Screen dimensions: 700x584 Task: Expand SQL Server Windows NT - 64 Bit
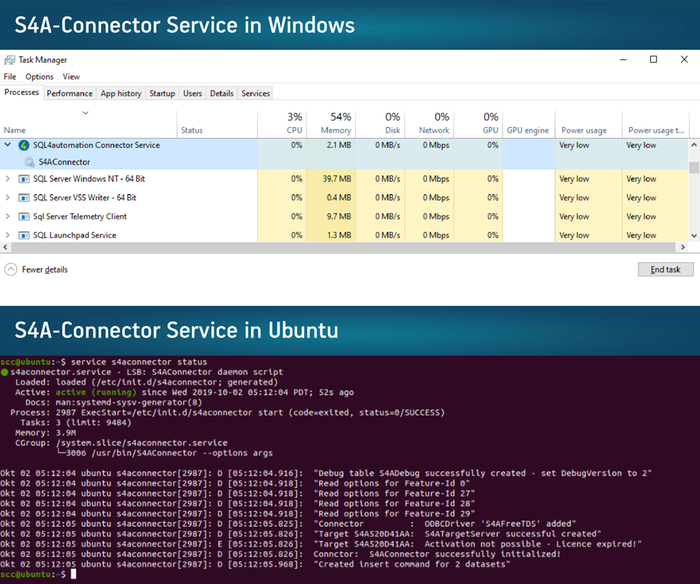(8, 179)
